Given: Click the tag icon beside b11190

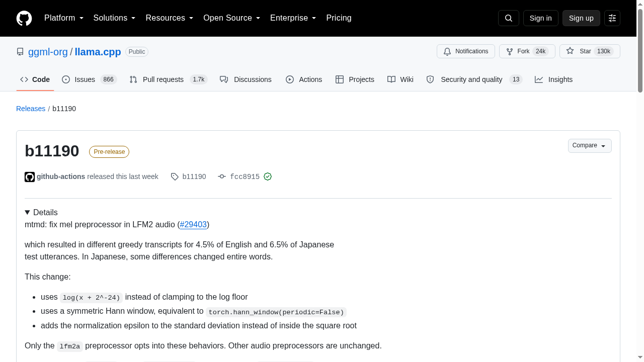Looking at the screenshot, I should (x=175, y=176).
